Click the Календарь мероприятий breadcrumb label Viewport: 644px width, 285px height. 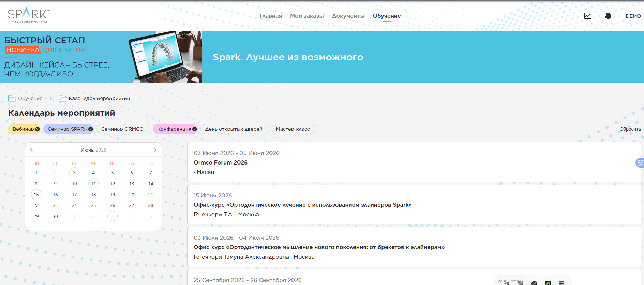(x=99, y=98)
